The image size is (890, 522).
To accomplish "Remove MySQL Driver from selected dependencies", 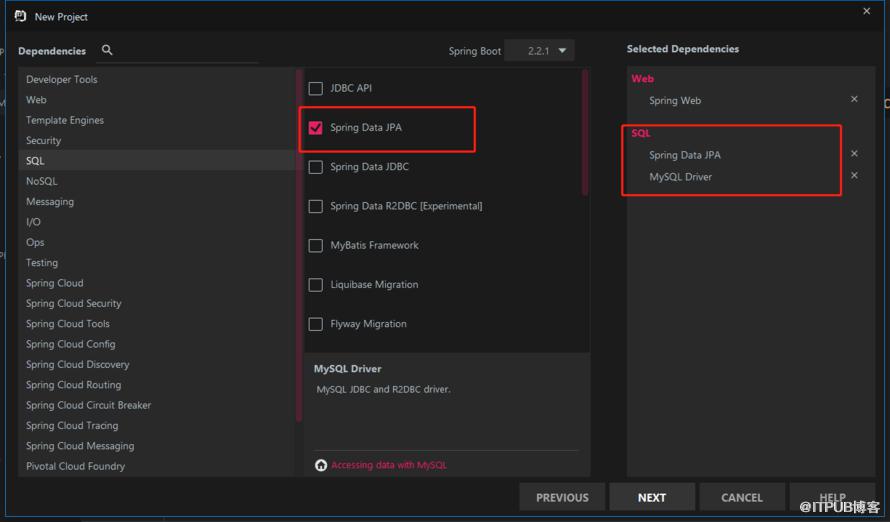I will pyautogui.click(x=854, y=175).
